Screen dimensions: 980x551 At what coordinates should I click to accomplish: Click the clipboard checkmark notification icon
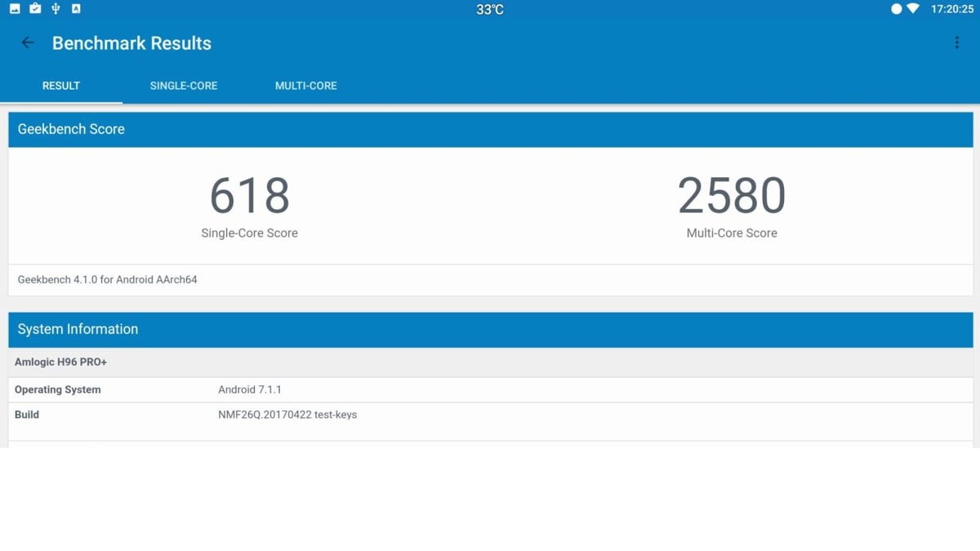(x=34, y=9)
